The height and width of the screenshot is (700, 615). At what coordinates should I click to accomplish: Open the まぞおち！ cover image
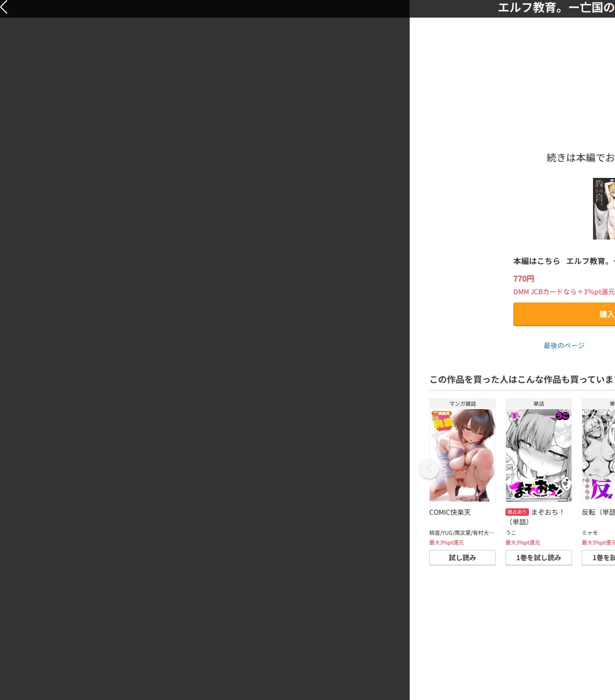539,455
